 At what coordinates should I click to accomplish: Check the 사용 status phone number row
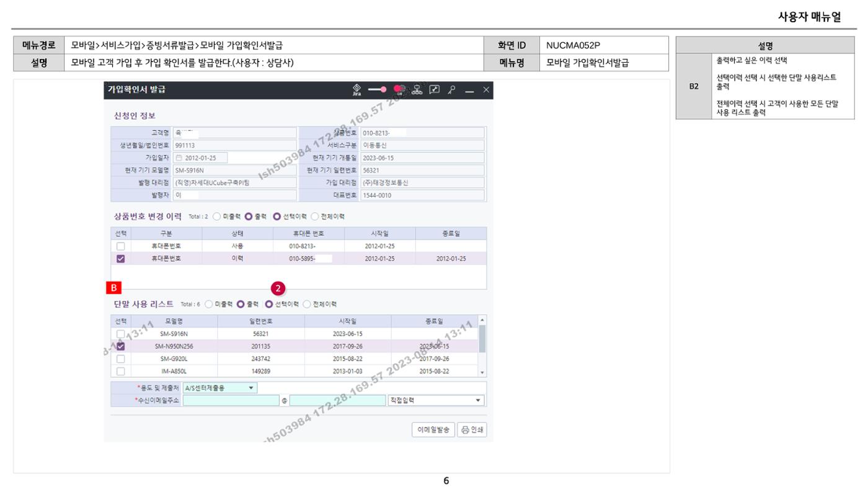point(121,246)
